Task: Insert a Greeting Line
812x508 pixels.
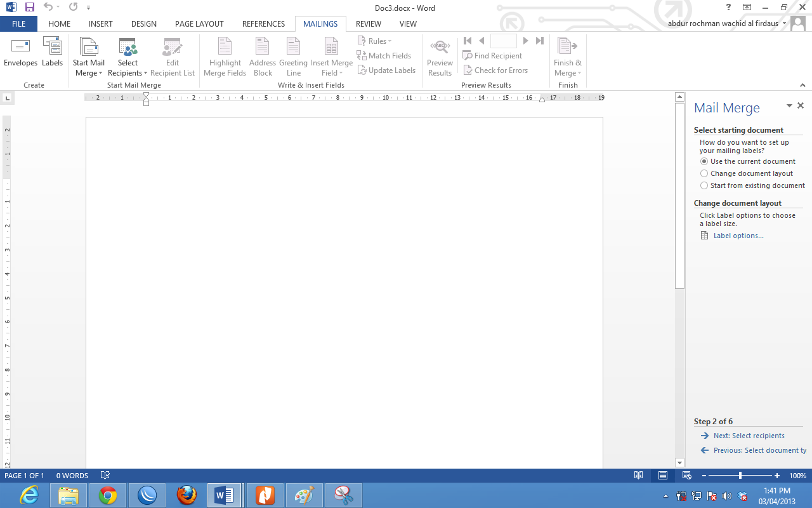Action: [293, 57]
